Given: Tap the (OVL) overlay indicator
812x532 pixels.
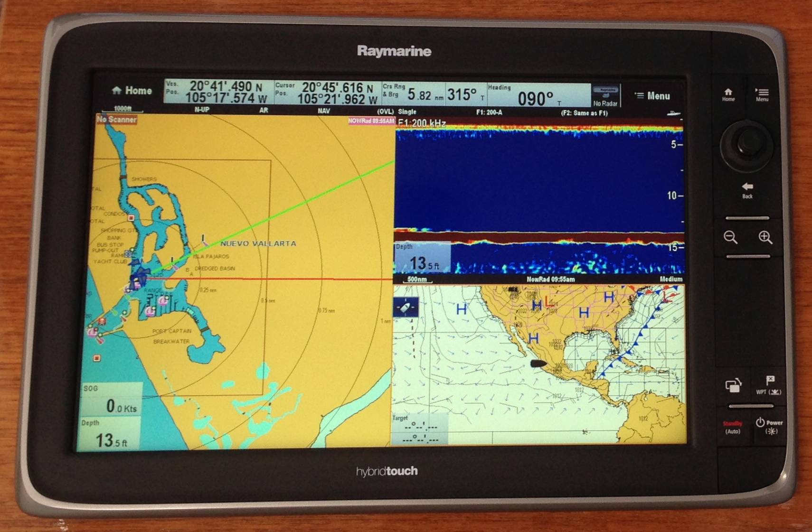Looking at the screenshot, I should coord(385,112).
